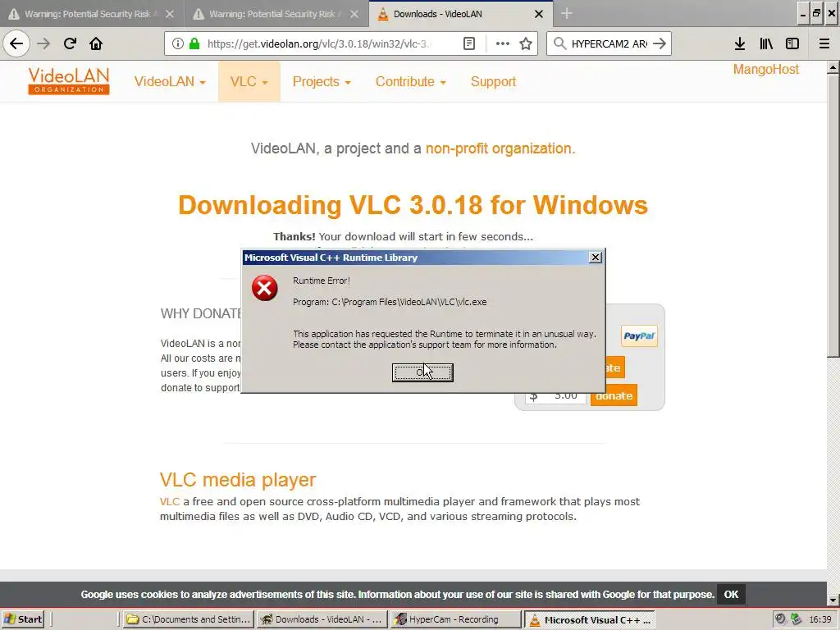This screenshot has width=840, height=630.
Task: Close the first security warning tab
Action: (x=169, y=14)
